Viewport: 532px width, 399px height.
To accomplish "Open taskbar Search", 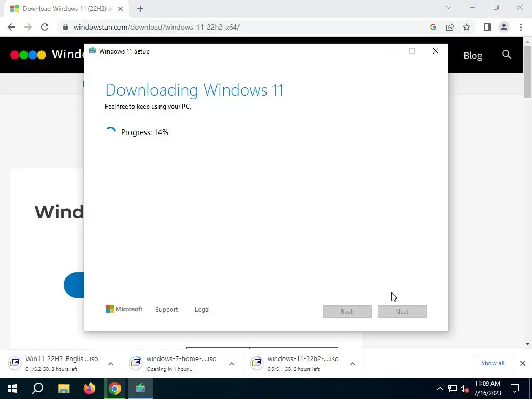I will tap(37, 389).
